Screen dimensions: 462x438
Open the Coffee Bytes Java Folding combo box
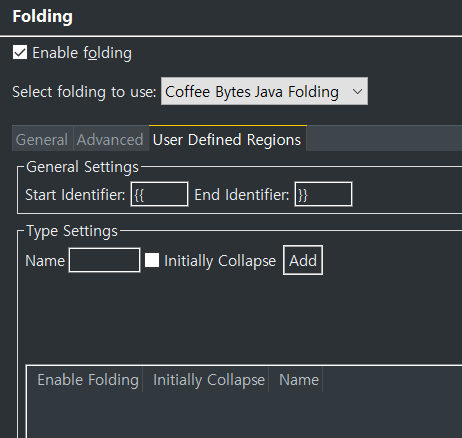(264, 91)
